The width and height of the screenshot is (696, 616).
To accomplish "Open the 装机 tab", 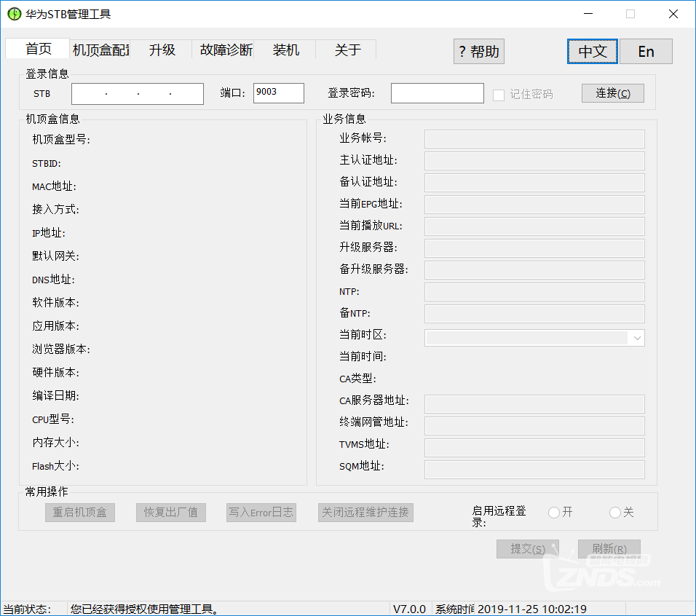I will [x=286, y=50].
